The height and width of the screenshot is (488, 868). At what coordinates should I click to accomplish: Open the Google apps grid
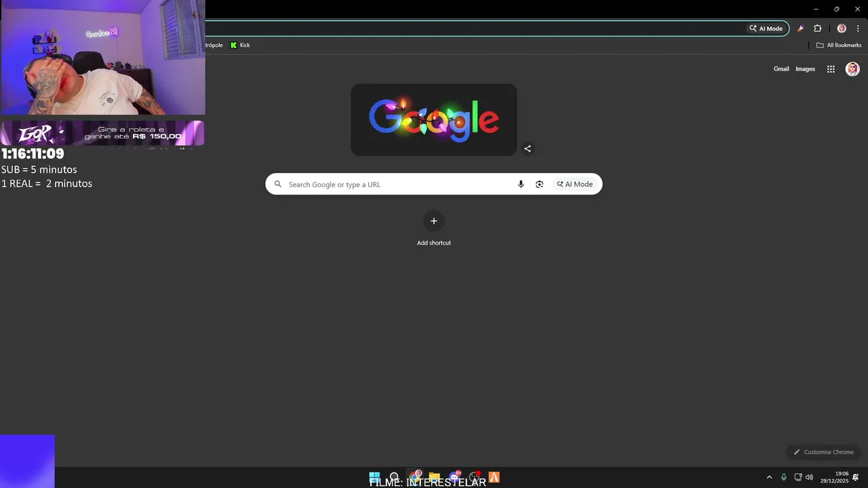click(831, 69)
